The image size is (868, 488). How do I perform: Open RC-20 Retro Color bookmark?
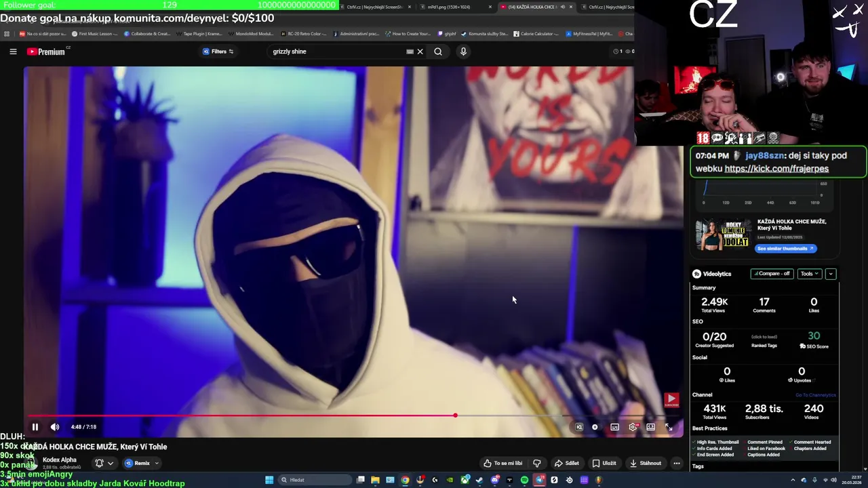[x=304, y=34]
